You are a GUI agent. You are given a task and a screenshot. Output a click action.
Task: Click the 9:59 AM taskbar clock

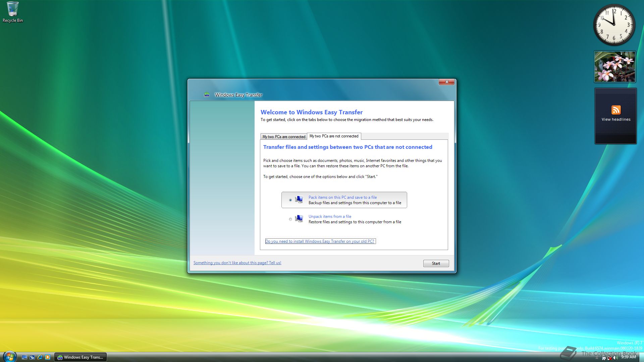point(628,357)
